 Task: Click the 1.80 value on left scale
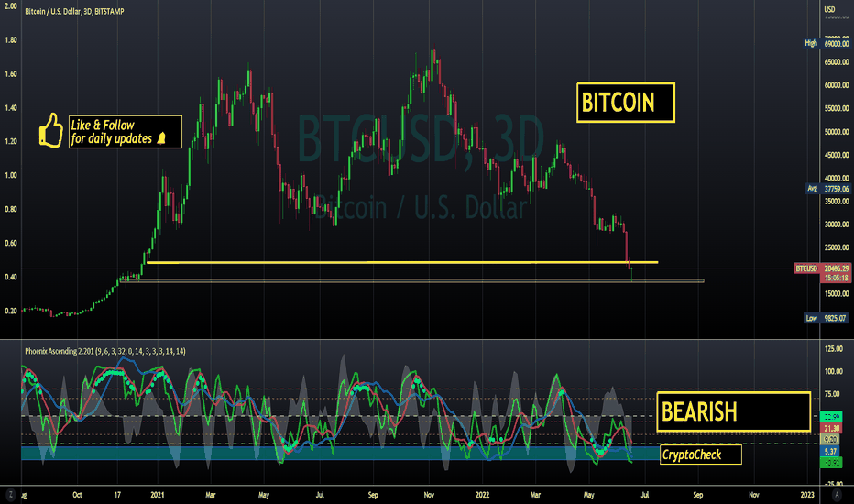pos(11,39)
